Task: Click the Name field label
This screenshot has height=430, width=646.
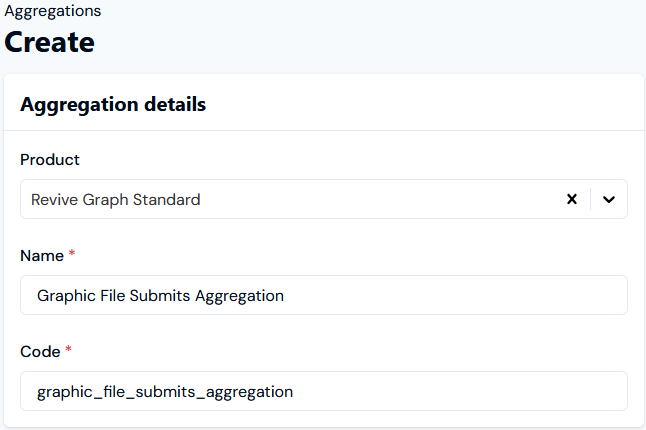Action: pos(41,255)
